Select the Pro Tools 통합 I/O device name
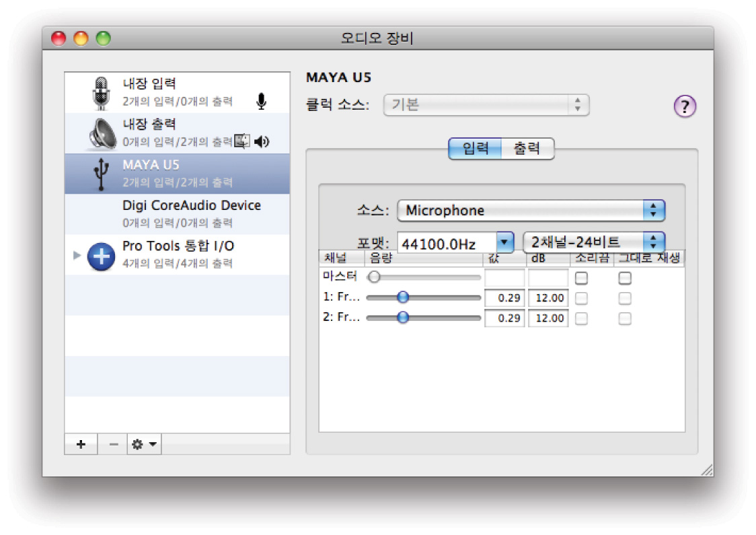The image size is (756, 535). click(178, 246)
